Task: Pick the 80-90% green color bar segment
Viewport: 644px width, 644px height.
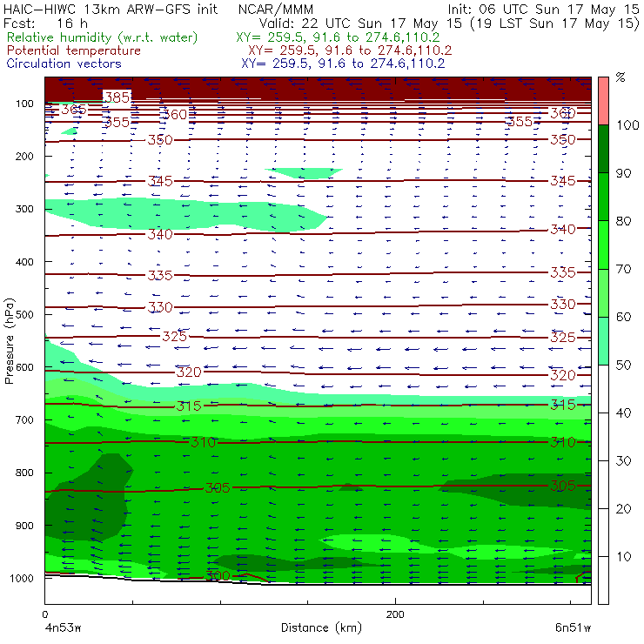Action: (603, 197)
